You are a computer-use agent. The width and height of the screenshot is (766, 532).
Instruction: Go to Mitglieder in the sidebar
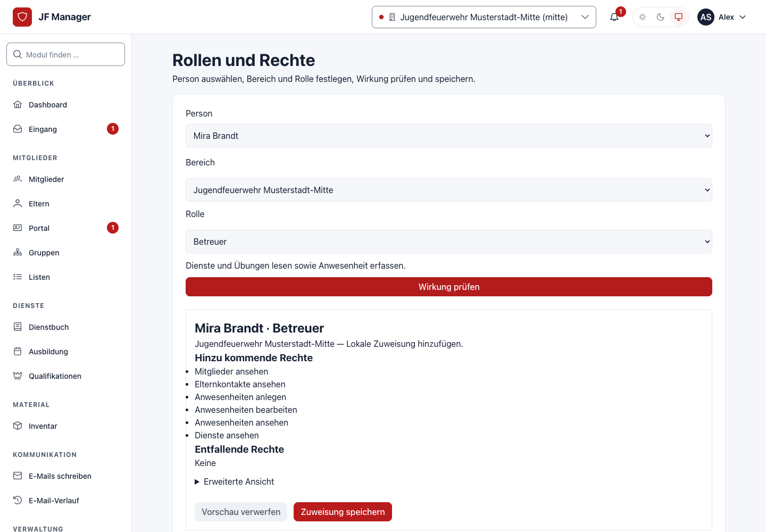(66, 179)
